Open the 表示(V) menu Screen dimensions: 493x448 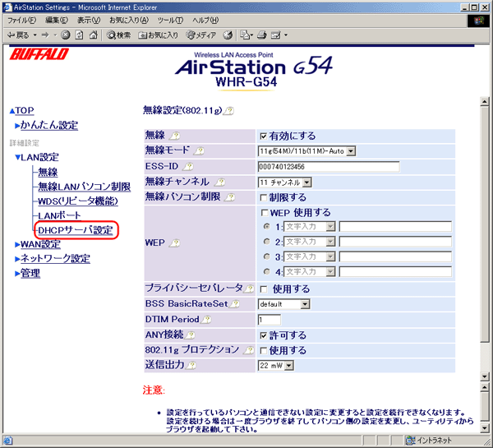89,21
